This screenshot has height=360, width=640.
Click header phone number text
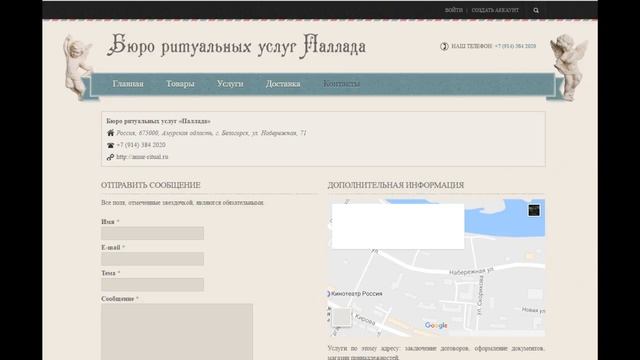coord(515,47)
